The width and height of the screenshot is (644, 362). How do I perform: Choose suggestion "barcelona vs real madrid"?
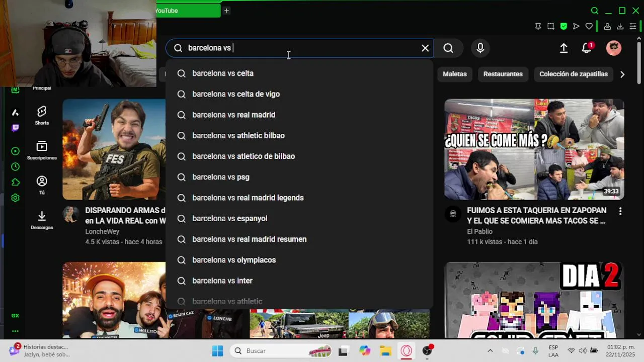(x=299, y=115)
